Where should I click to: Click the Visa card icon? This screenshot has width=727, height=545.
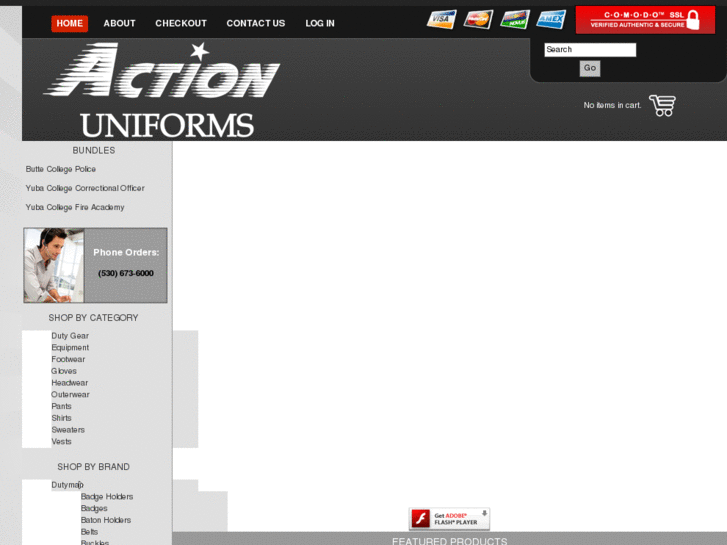(x=441, y=19)
